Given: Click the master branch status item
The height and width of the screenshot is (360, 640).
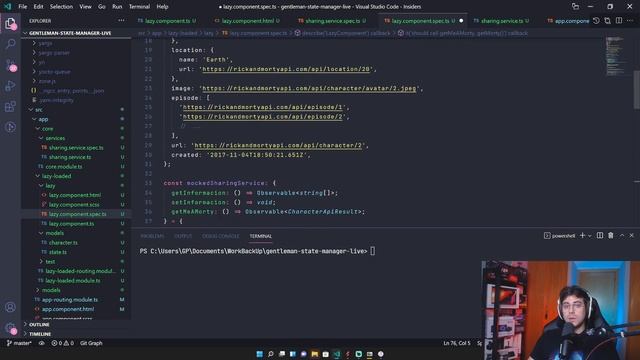Looking at the screenshot, I should tap(19, 343).
